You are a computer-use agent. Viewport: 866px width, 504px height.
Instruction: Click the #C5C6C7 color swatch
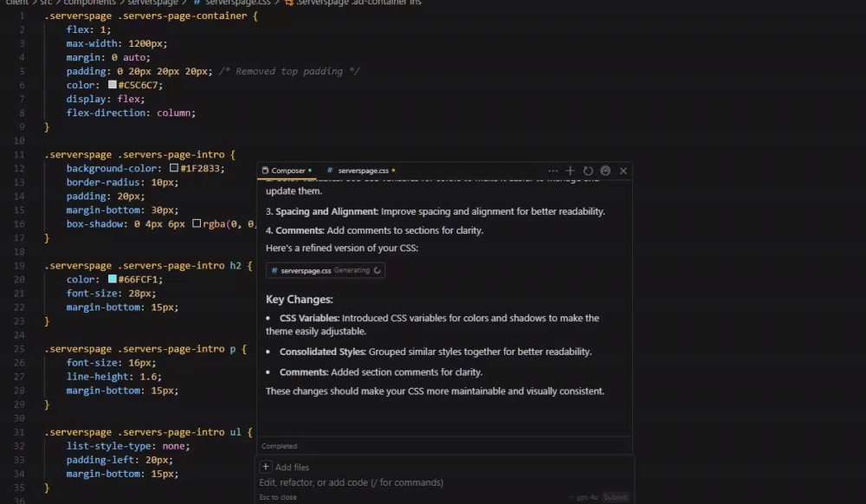112,85
